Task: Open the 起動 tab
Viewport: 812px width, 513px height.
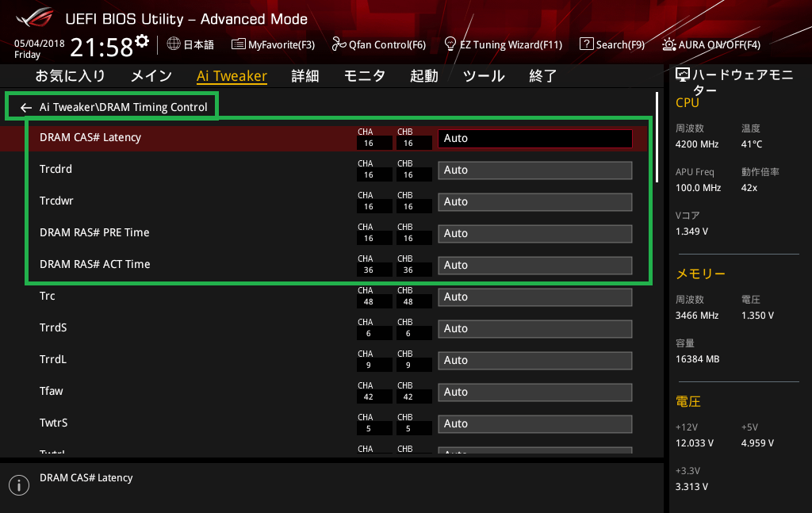Action: (424, 76)
